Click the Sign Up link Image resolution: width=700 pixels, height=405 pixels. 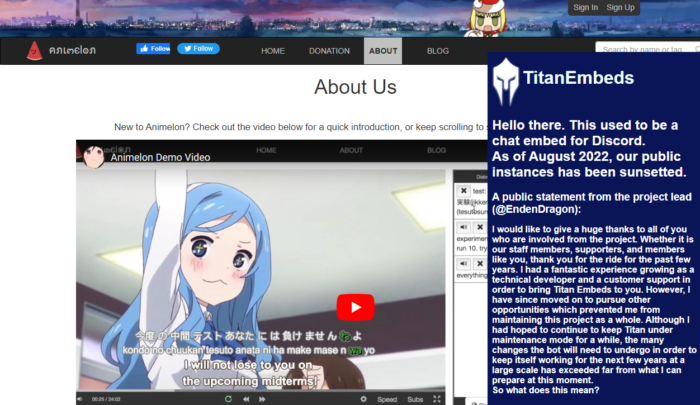(x=620, y=7)
